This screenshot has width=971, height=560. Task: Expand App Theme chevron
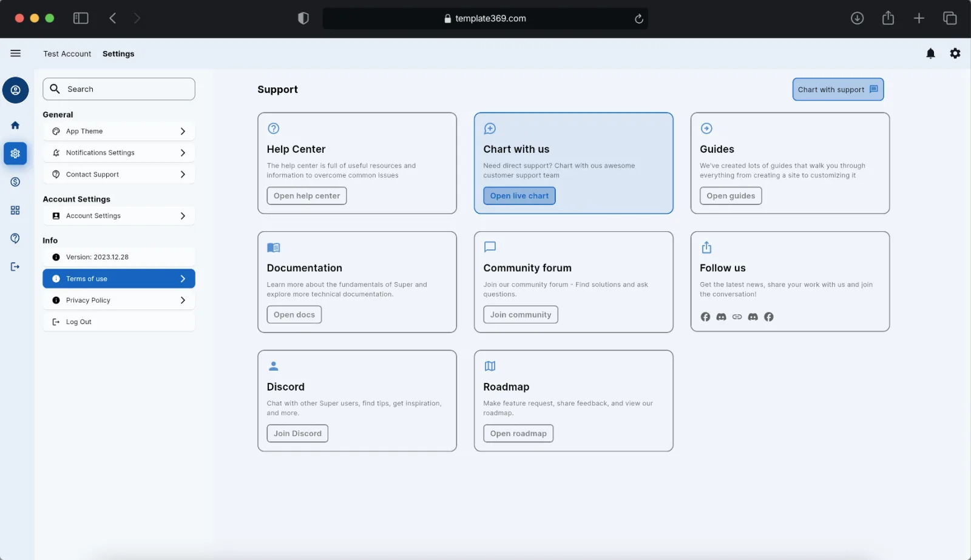tap(183, 131)
